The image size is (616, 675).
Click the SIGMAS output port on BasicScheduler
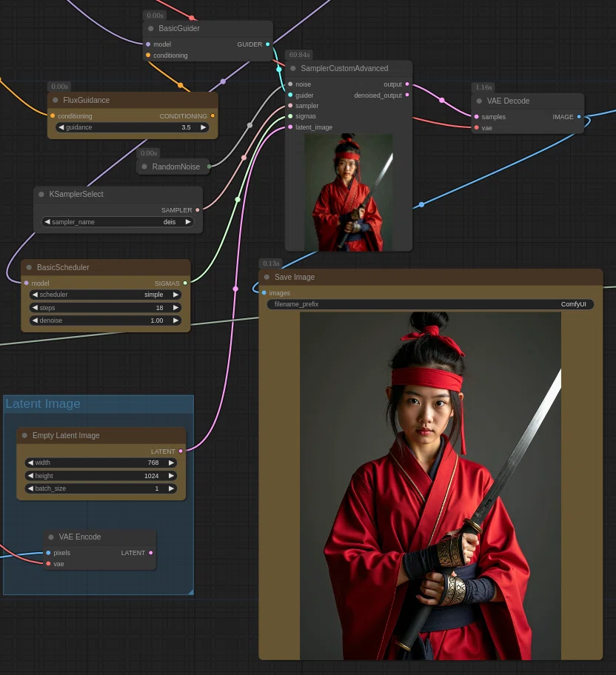[x=185, y=283]
